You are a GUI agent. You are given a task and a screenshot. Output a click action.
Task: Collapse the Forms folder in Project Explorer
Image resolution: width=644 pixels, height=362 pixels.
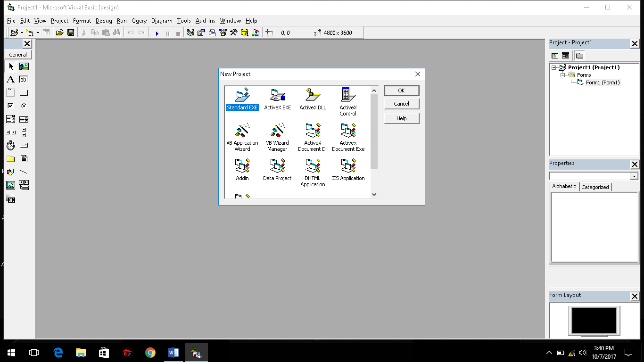click(562, 75)
